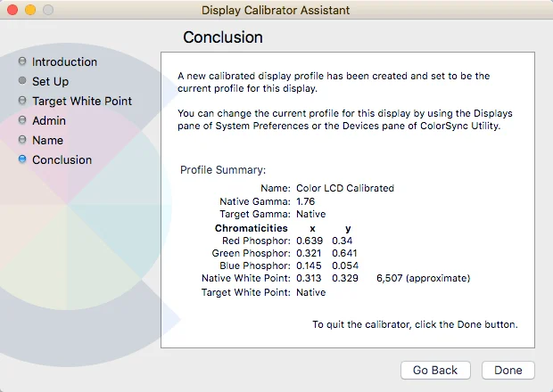Select the Name step in sidebar

(47, 141)
